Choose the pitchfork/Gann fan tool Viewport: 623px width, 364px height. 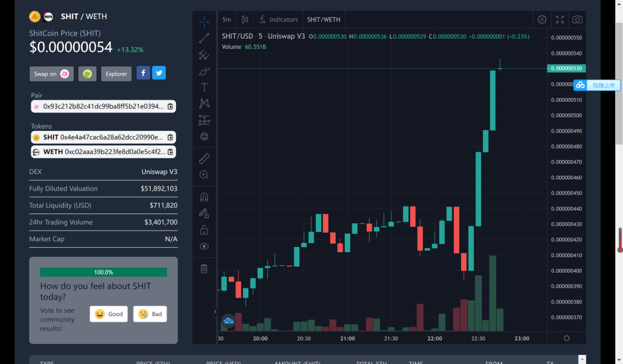pos(204,55)
